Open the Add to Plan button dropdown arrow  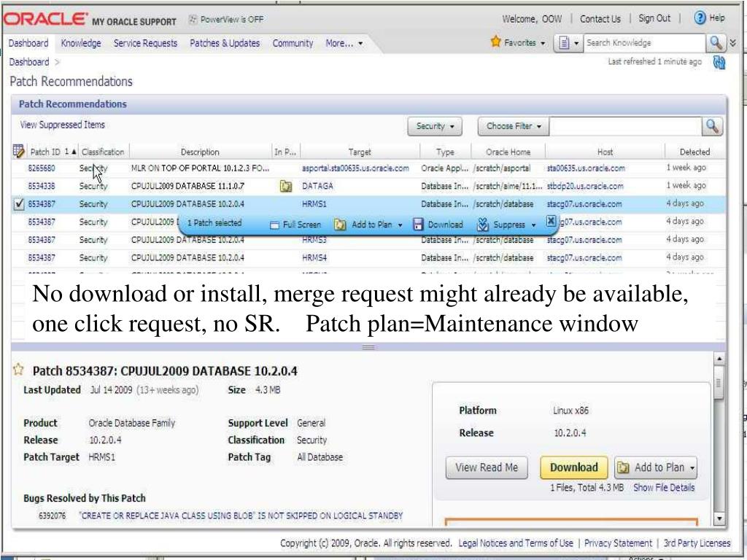point(692,467)
